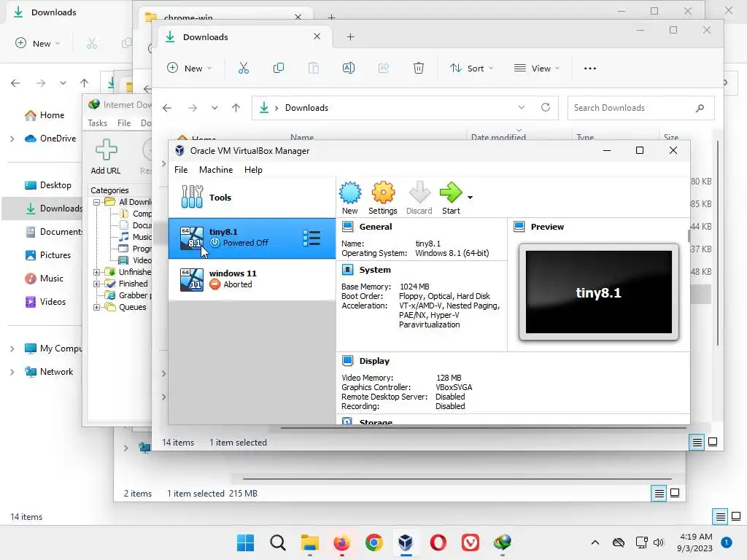Open recent locations chevron in front Downloads window
Viewport: 747px width, 560px height.
[x=215, y=108]
